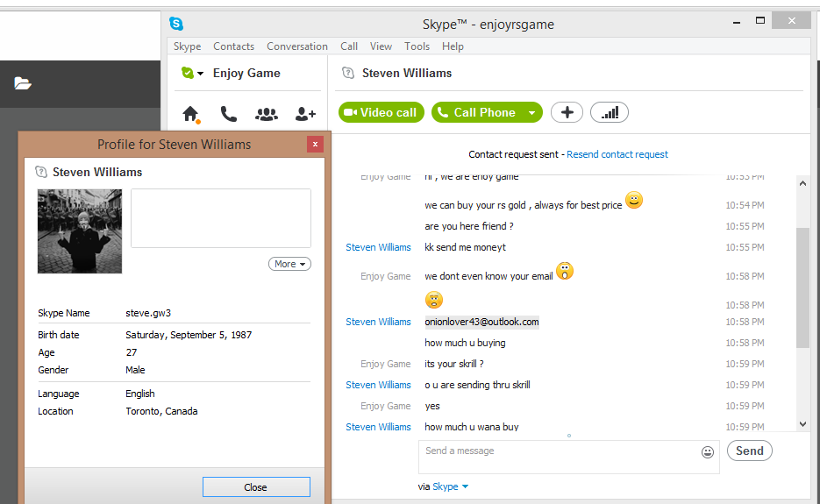Screen dimensions: 820x504
Task: Click the Send button
Action: point(749,451)
